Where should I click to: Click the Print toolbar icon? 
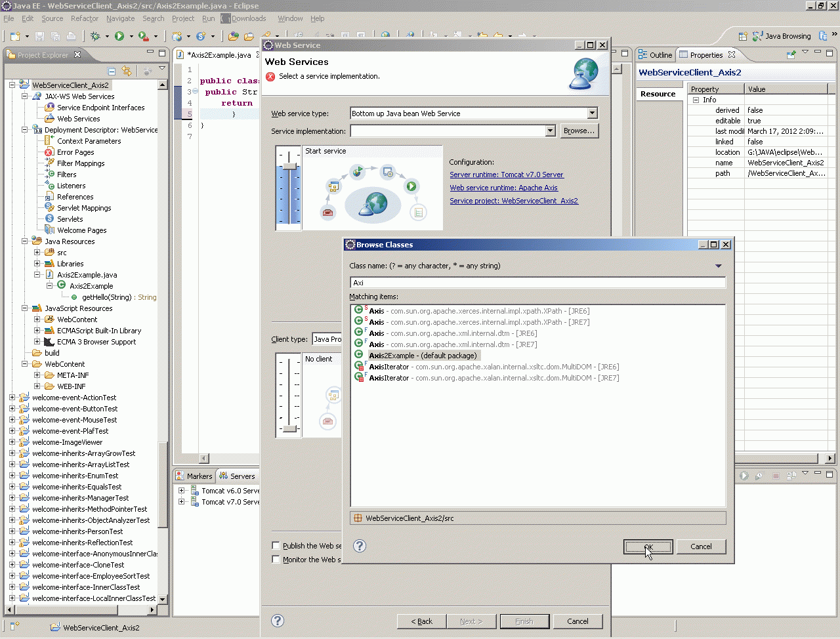tap(71, 36)
